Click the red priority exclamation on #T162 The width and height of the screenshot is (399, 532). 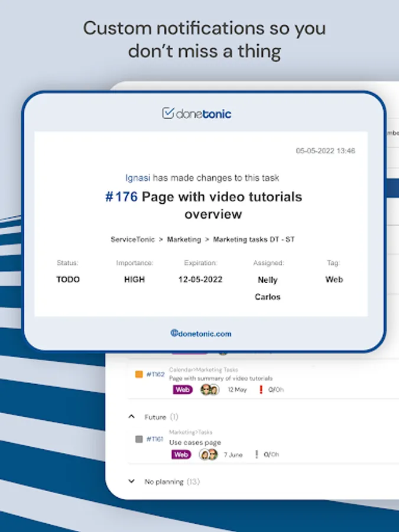pyautogui.click(x=261, y=390)
